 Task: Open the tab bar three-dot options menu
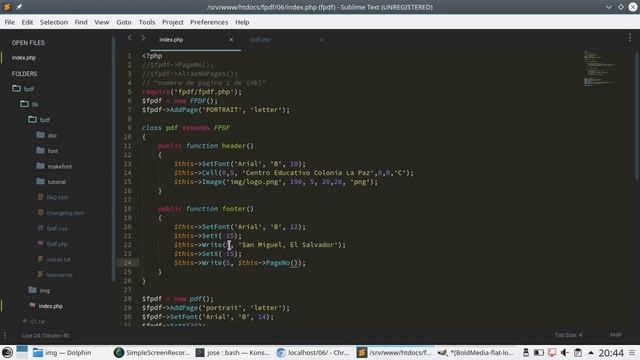click(x=630, y=38)
